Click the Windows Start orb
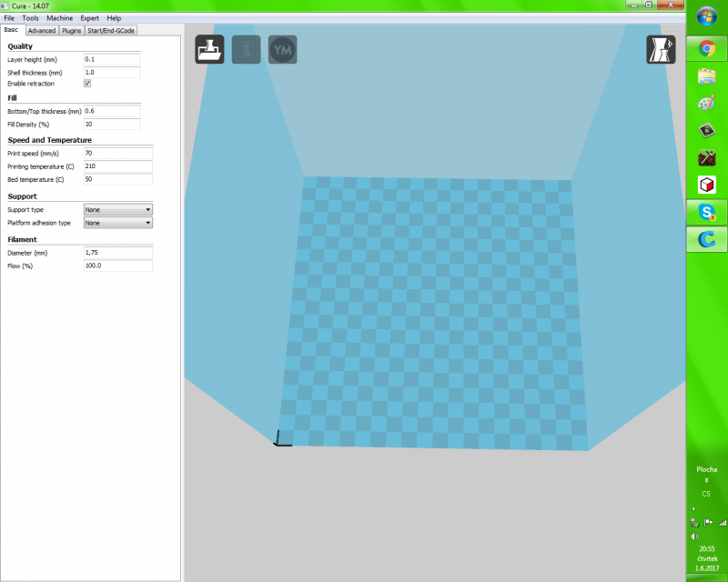This screenshot has width=728, height=582. (706, 16)
